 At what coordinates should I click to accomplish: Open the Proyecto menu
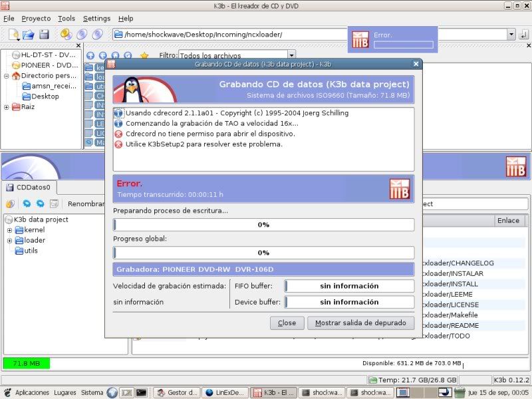(x=36, y=19)
